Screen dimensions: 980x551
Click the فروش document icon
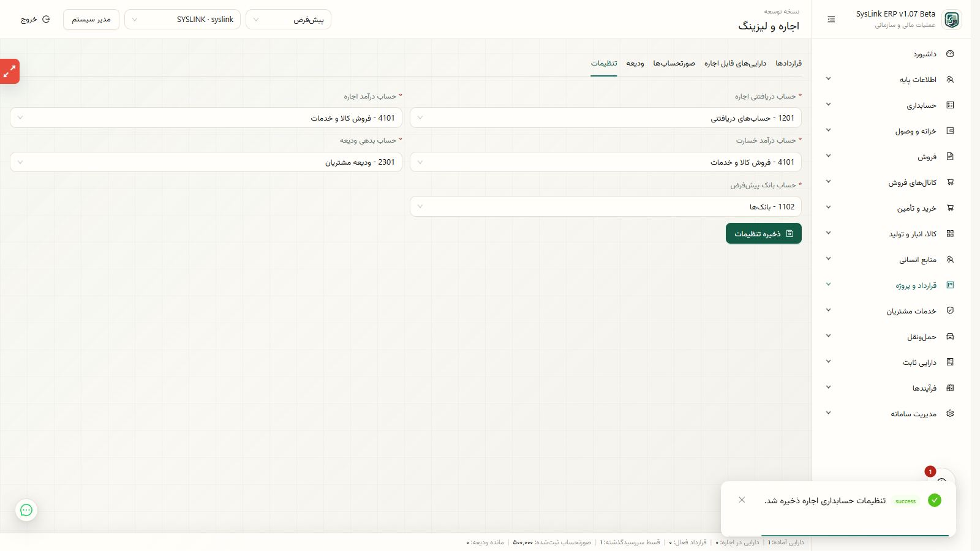[950, 157]
